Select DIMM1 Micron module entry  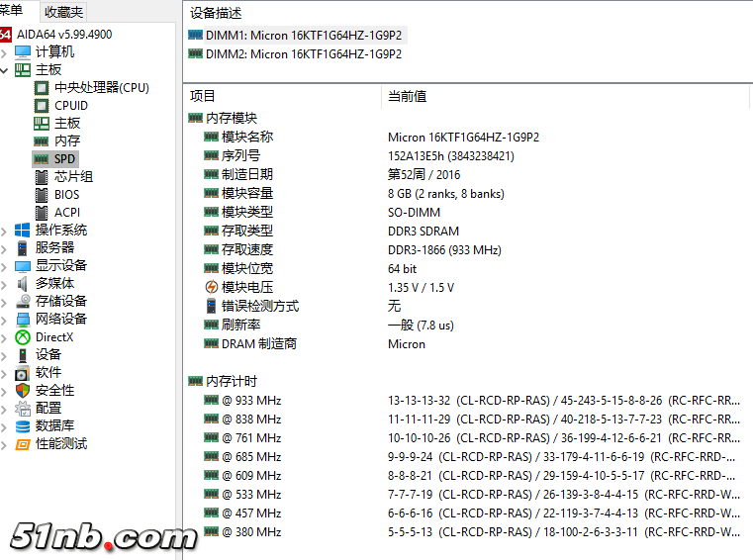[295, 35]
